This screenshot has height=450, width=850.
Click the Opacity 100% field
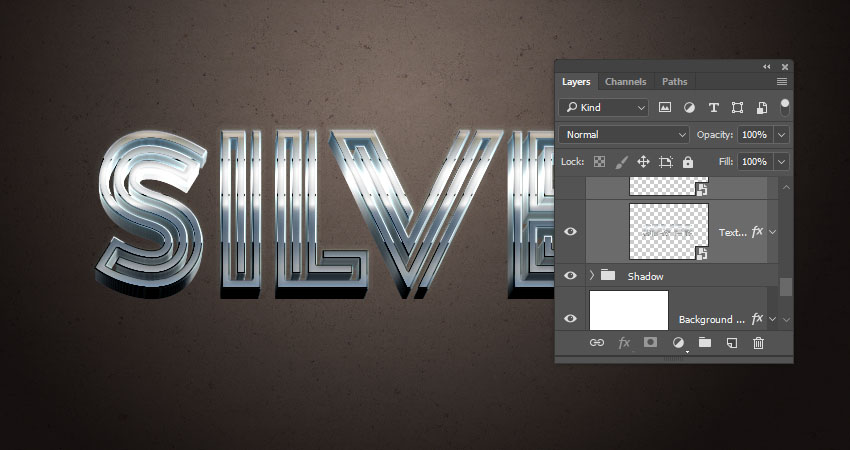point(755,134)
